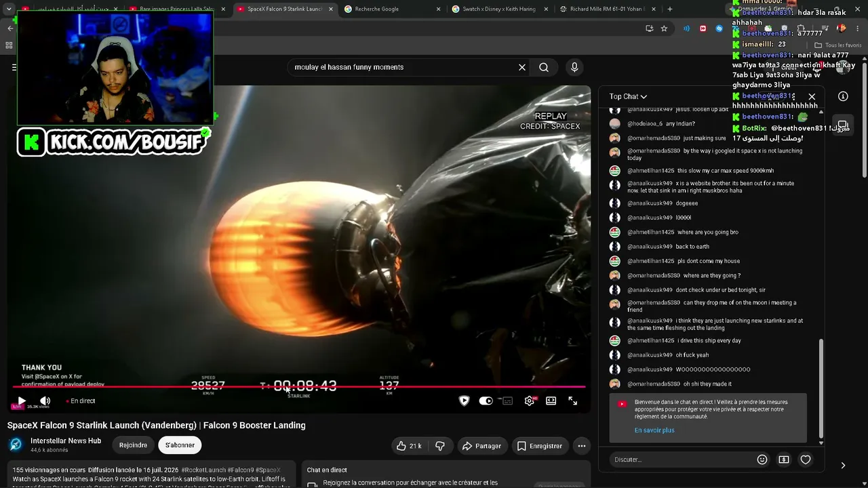Open the Tous les favoris bookmarks folder
This screenshot has height=488, width=868.
(838, 45)
